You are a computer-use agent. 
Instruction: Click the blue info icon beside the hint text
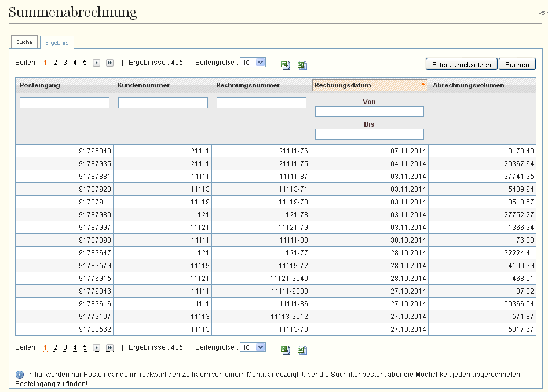pyautogui.click(x=20, y=375)
